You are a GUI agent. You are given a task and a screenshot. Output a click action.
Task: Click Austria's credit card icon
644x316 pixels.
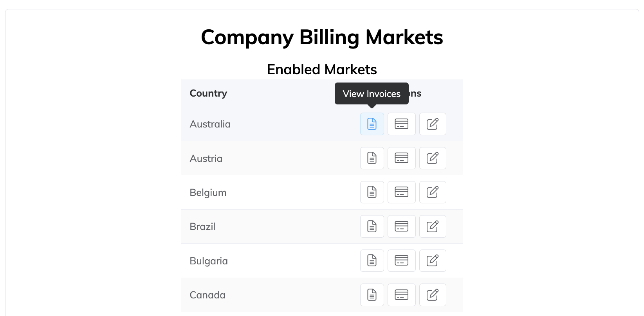[401, 158]
